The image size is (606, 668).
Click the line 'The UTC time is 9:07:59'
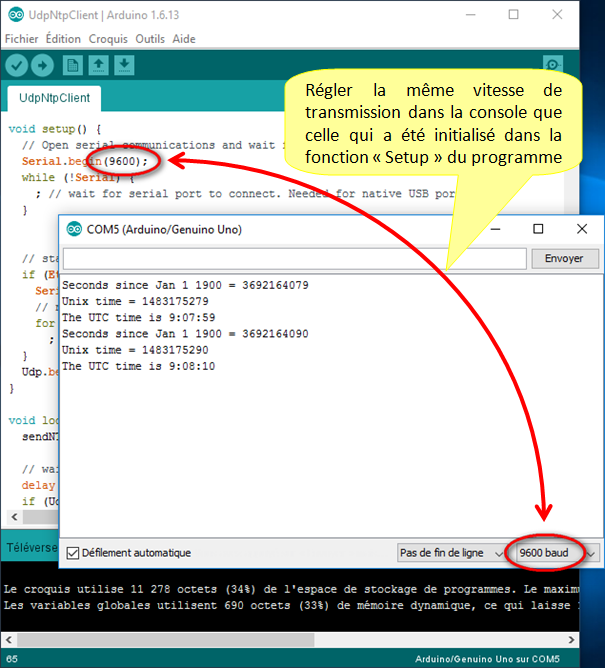click(x=139, y=318)
